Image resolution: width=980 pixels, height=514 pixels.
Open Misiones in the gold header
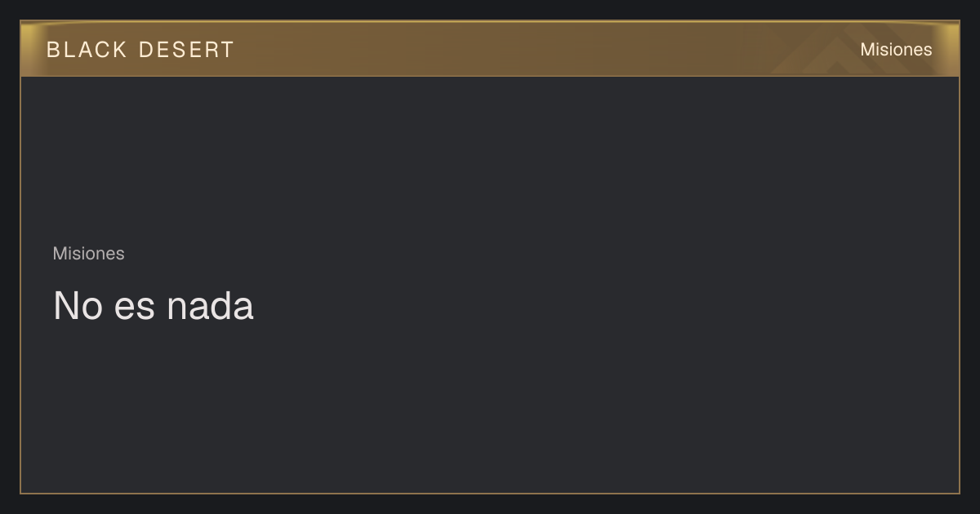896,50
